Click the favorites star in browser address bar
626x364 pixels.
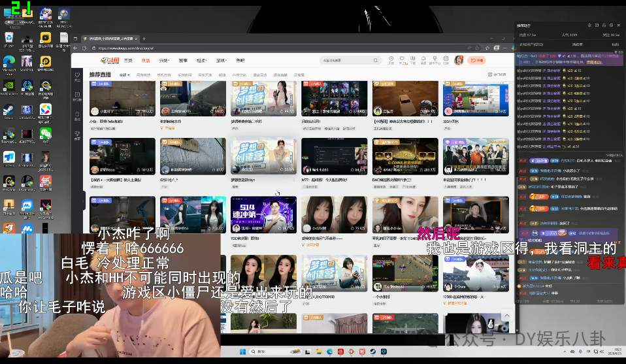coord(477,48)
